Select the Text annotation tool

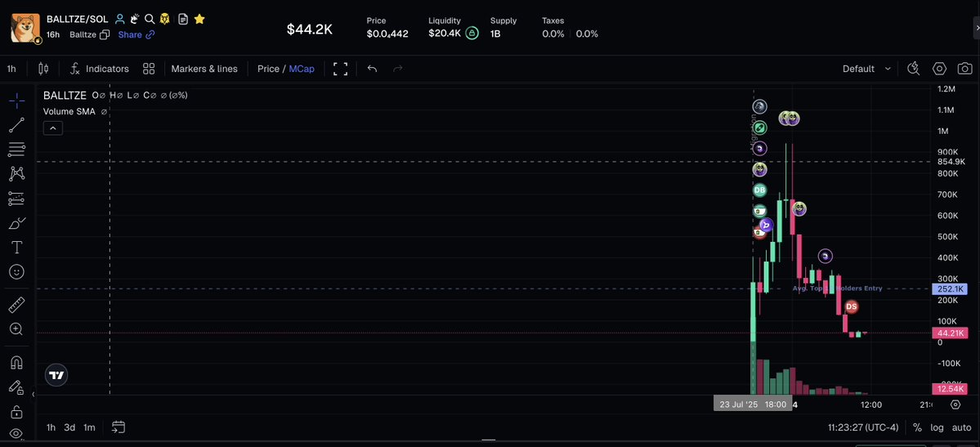(x=17, y=248)
